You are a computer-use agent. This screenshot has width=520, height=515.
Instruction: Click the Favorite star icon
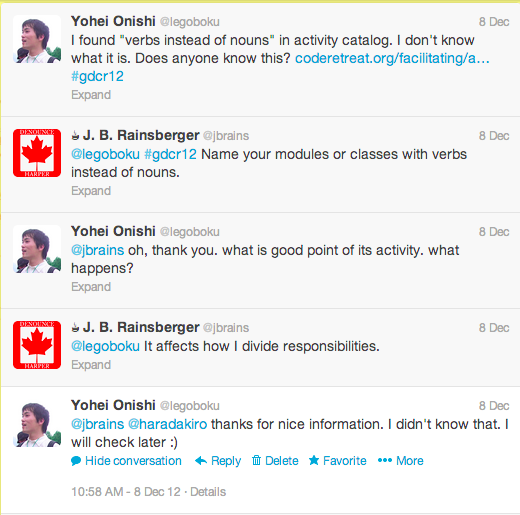pyautogui.click(x=314, y=460)
